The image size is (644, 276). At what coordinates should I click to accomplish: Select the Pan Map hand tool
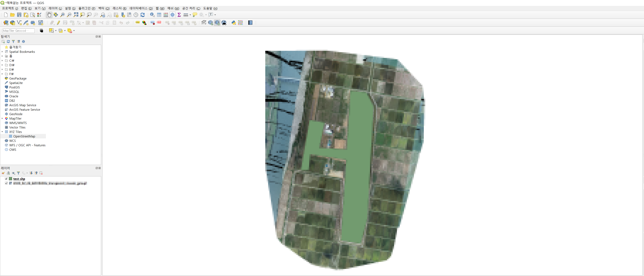point(49,15)
